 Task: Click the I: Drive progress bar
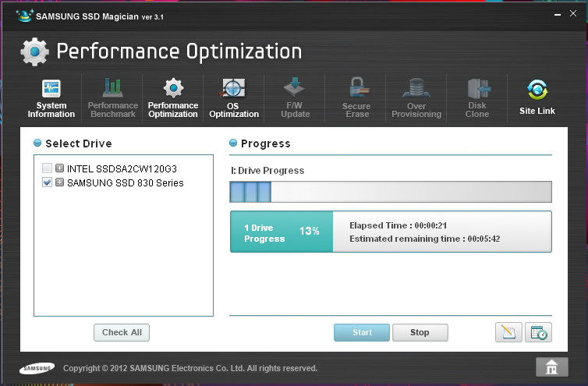[390, 192]
